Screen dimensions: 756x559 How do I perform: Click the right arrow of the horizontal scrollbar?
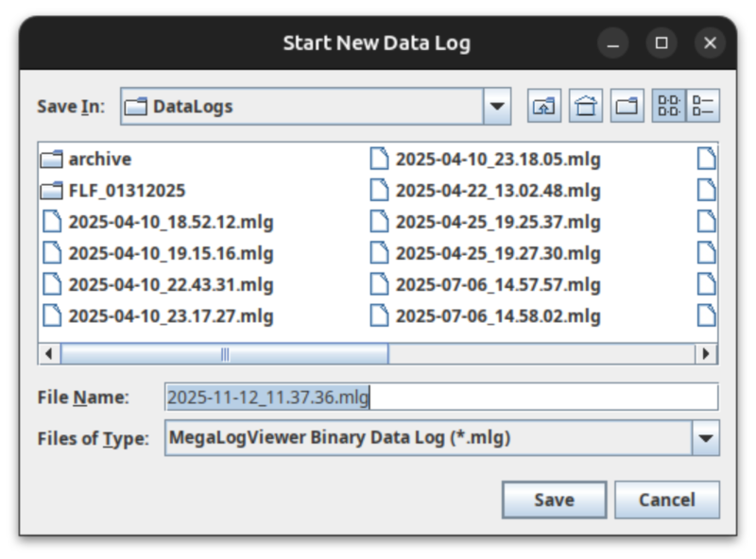[x=710, y=351]
